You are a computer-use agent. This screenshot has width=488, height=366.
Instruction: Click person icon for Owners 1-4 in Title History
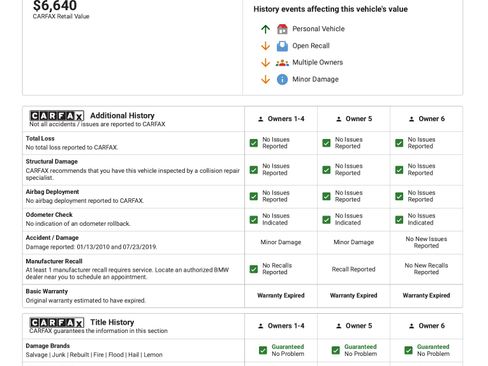tap(261, 326)
